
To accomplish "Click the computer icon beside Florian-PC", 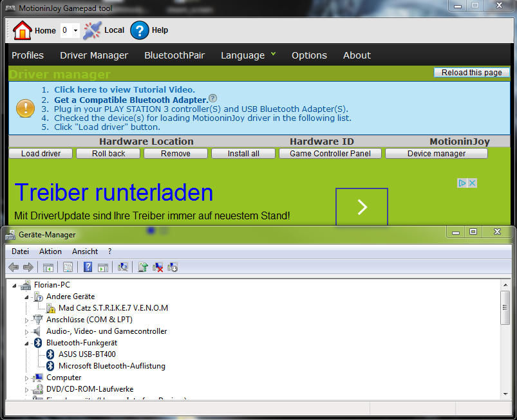I will coord(26,285).
